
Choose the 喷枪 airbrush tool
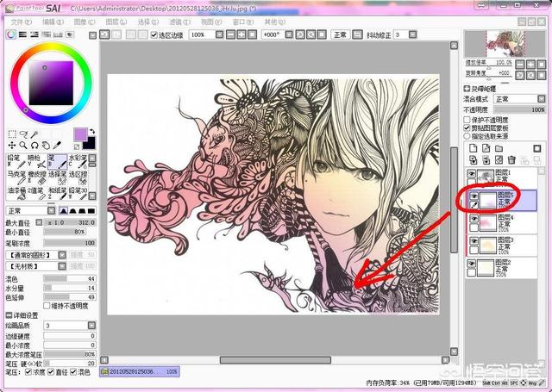tap(37, 162)
